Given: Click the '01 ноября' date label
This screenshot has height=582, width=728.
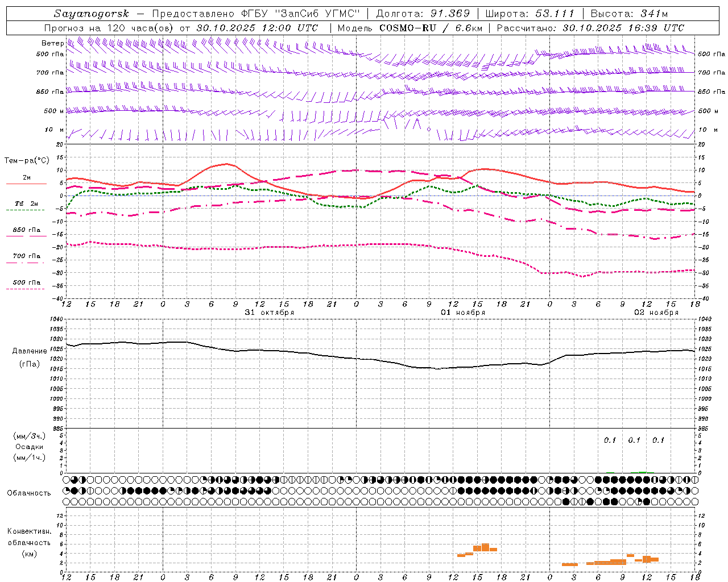Looking at the screenshot, I should [463, 313].
